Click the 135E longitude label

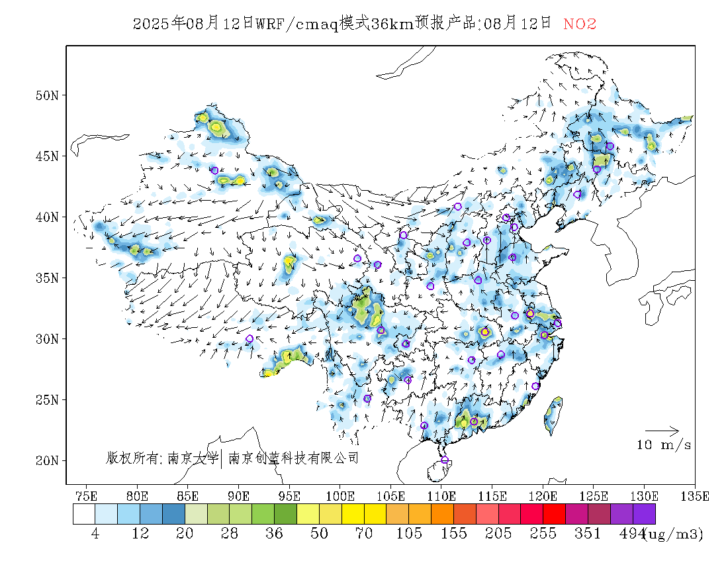(695, 497)
